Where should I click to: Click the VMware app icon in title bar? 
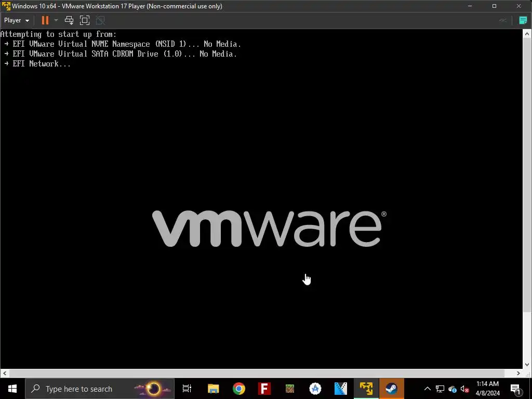point(6,6)
